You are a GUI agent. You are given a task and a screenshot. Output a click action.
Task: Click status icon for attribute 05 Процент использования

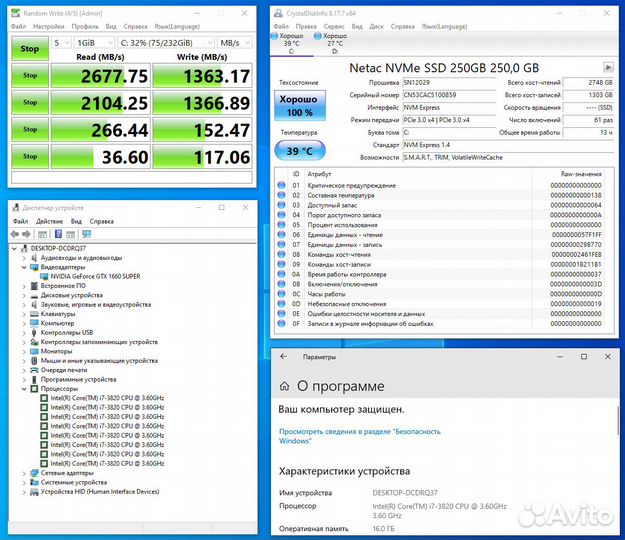tap(281, 225)
